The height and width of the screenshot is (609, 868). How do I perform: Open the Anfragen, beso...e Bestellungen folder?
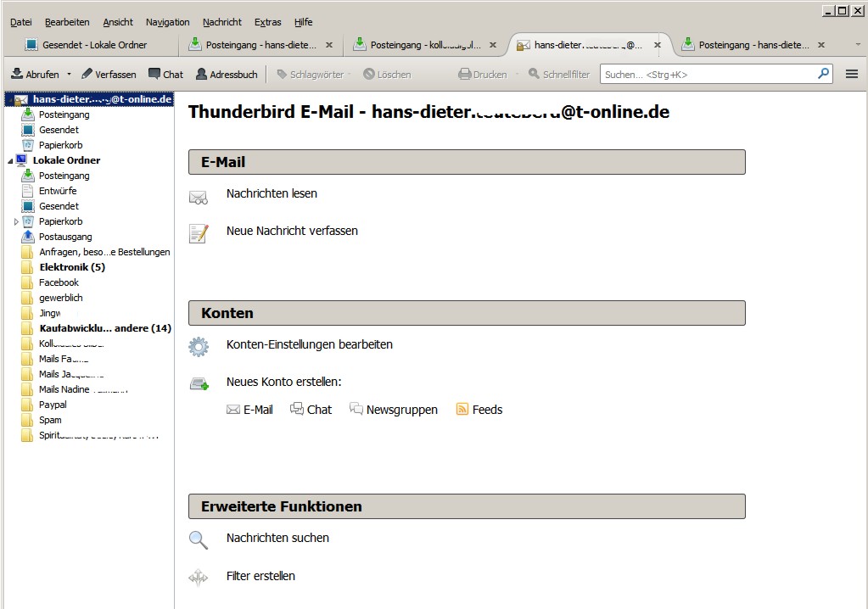click(104, 252)
